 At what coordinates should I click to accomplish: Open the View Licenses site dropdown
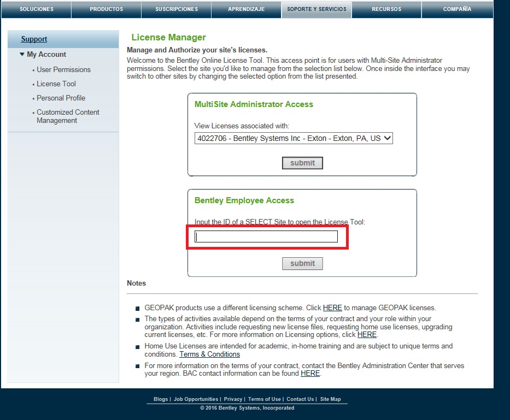click(294, 138)
